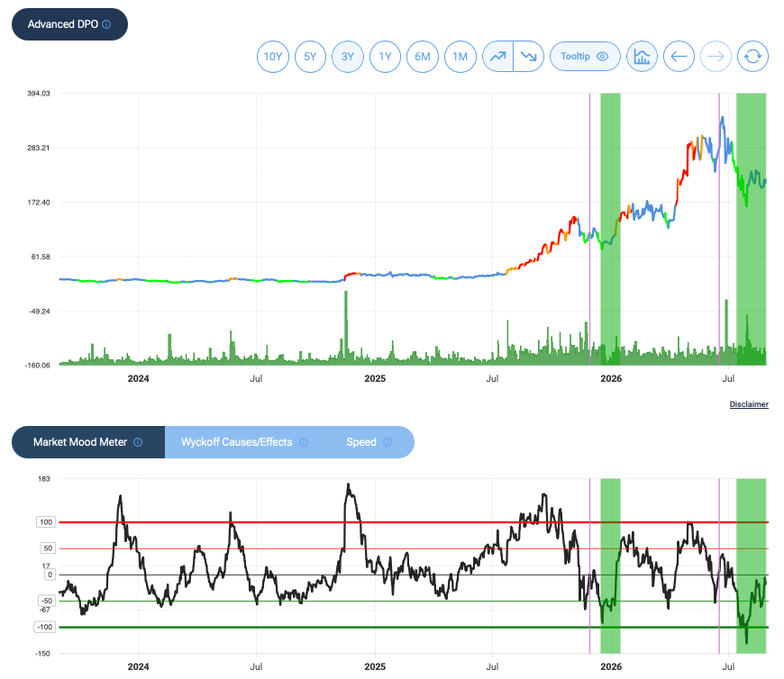
Task: Click the 61.58 price axis label
Action: click(41, 257)
